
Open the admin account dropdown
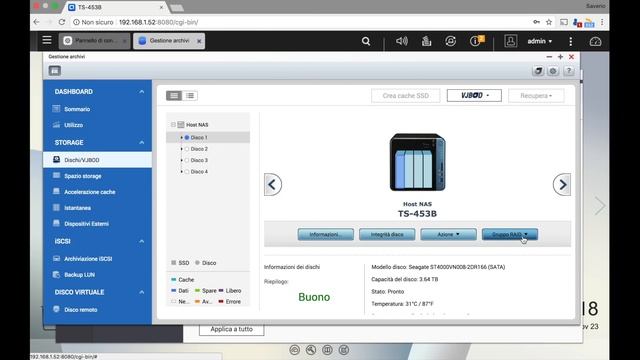[540, 41]
